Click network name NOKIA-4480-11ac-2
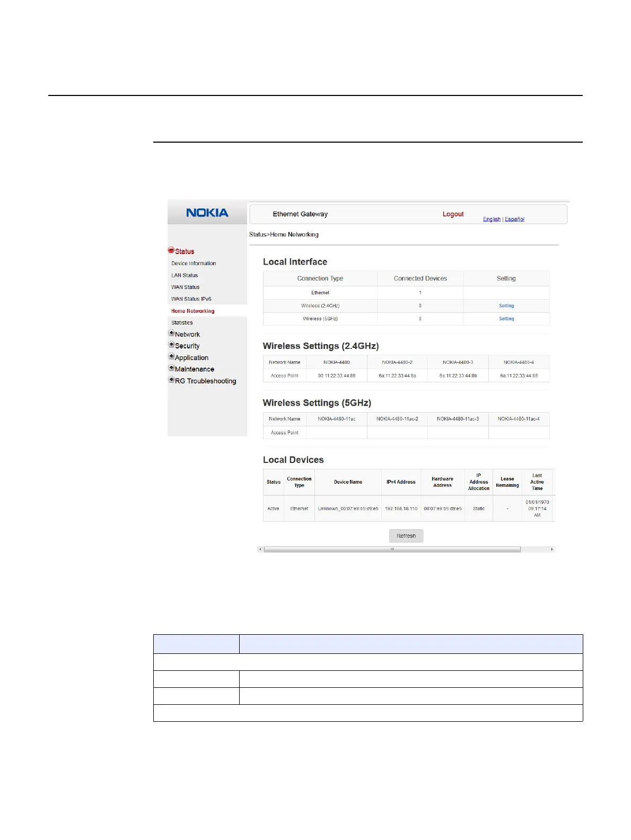Image resolution: width=631 pixels, height=840 pixels. click(397, 419)
